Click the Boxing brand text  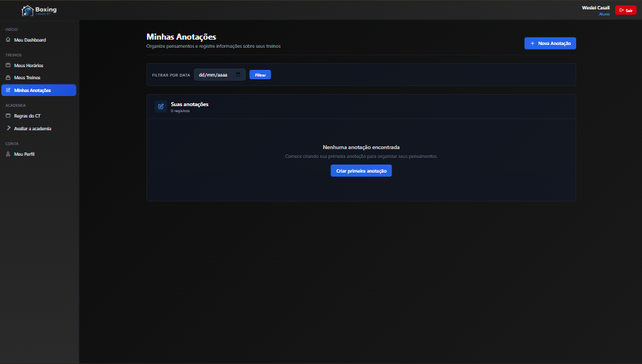(46, 9)
